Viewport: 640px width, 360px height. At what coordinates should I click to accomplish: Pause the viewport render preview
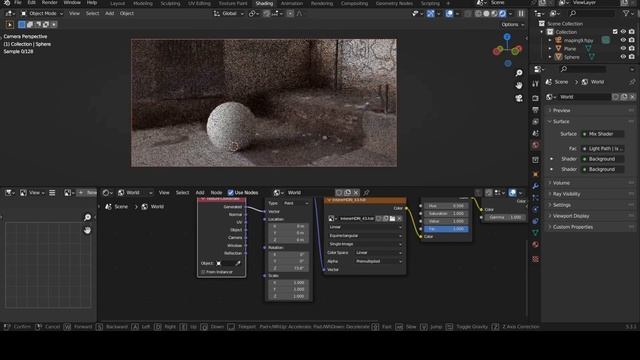(521, 13)
